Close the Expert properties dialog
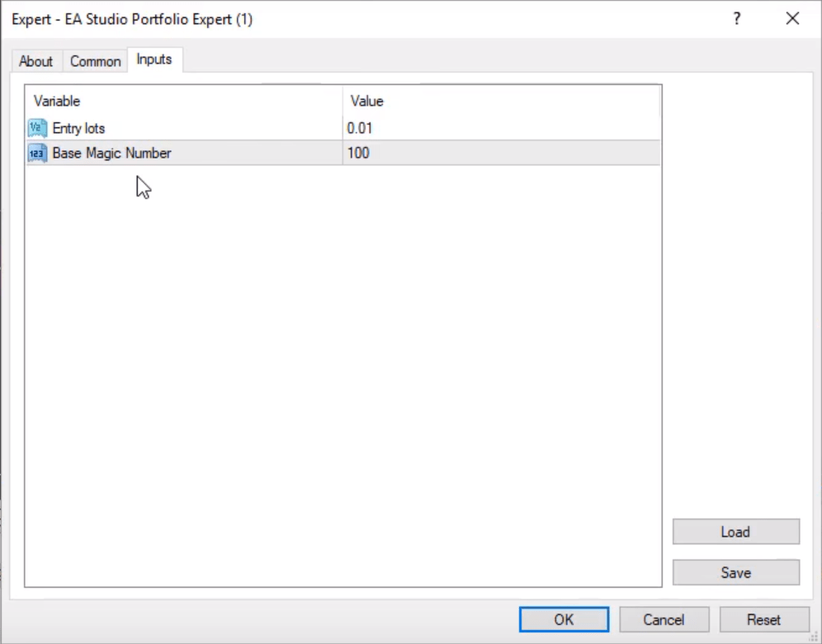The width and height of the screenshot is (822, 644). click(x=792, y=19)
